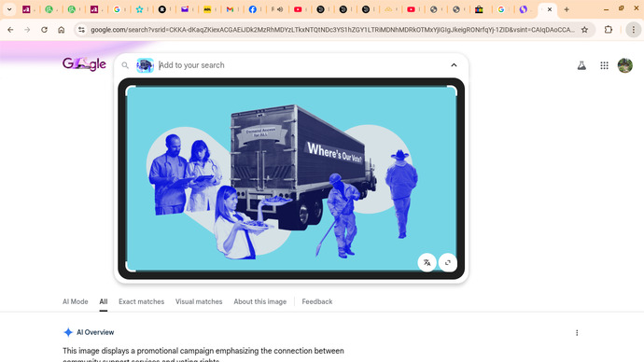The image size is (644, 362).
Task: Select the All results tab
Action: click(x=103, y=301)
